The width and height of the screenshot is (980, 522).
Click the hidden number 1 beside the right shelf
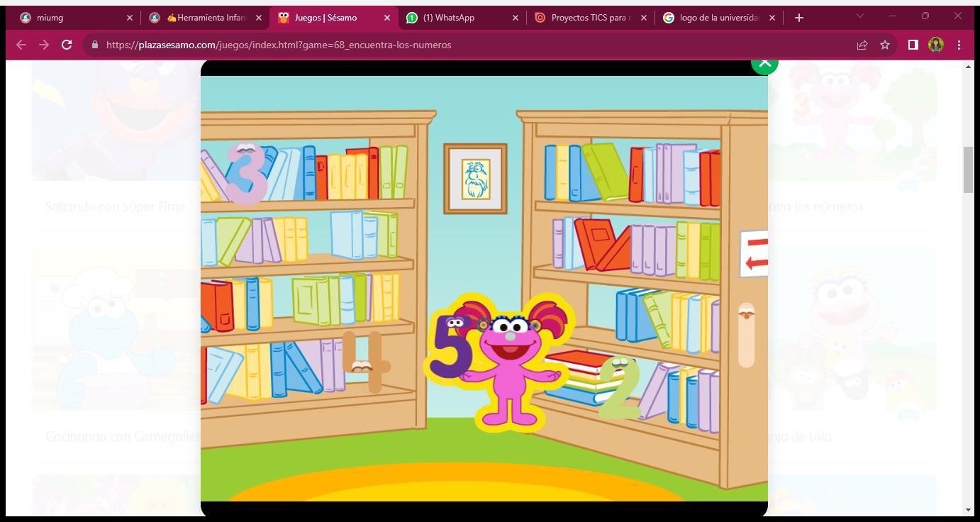[x=746, y=335]
